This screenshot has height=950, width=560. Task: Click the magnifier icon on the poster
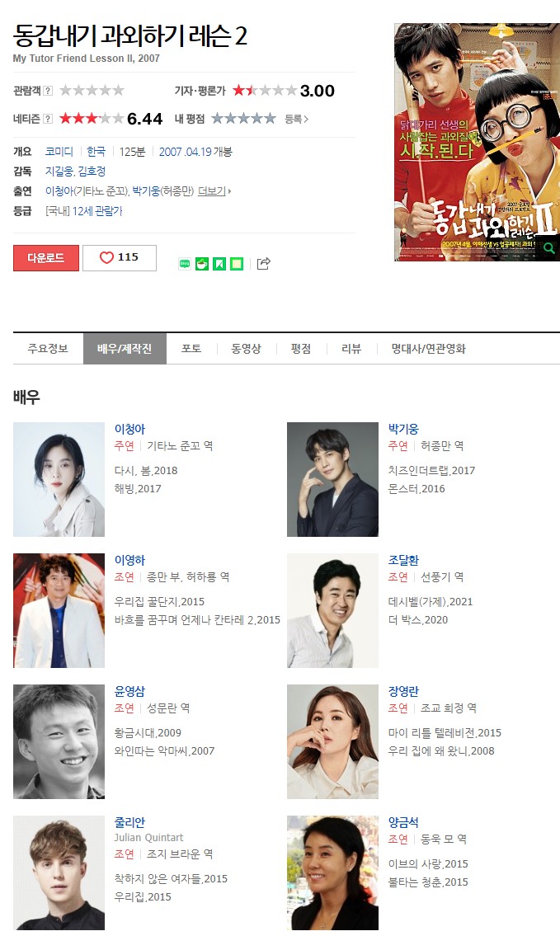(x=548, y=247)
